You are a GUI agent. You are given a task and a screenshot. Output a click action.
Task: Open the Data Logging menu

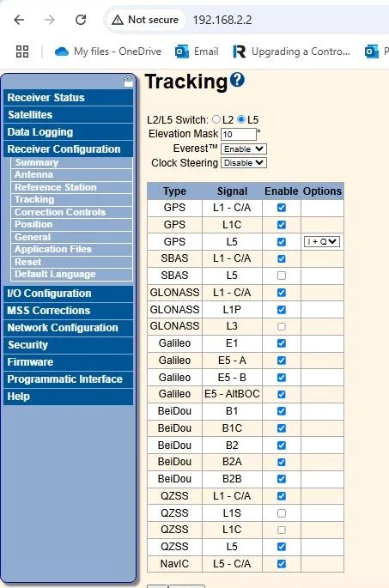pyautogui.click(x=69, y=132)
